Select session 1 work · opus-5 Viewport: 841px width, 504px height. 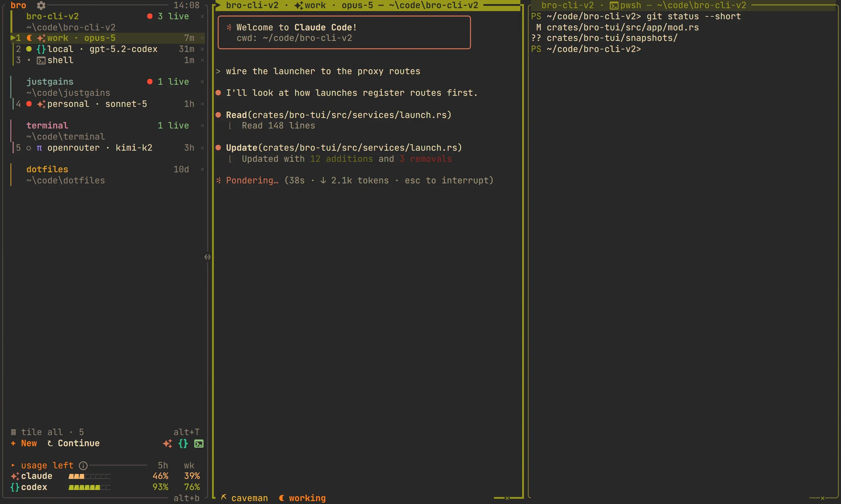pos(107,38)
